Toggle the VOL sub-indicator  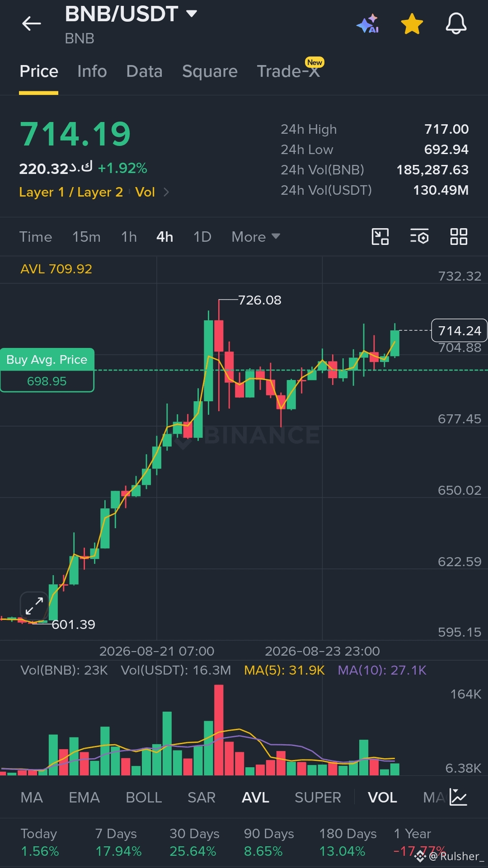(x=382, y=798)
